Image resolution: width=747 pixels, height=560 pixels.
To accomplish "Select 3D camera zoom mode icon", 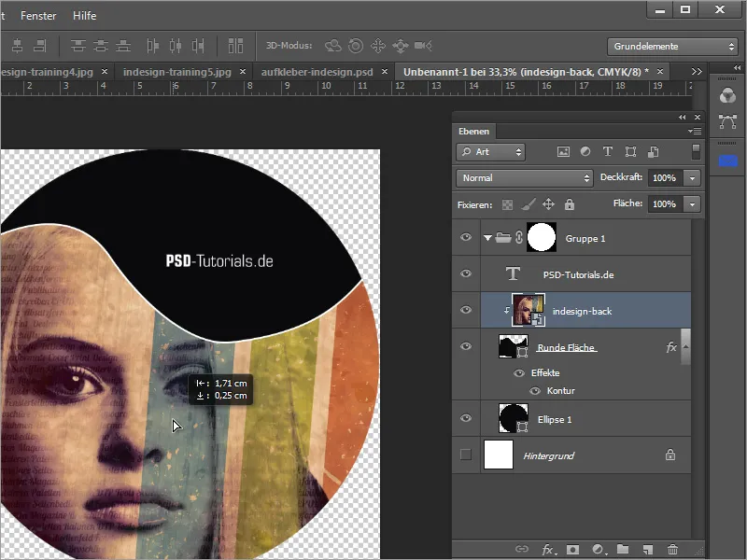I will click(423, 46).
